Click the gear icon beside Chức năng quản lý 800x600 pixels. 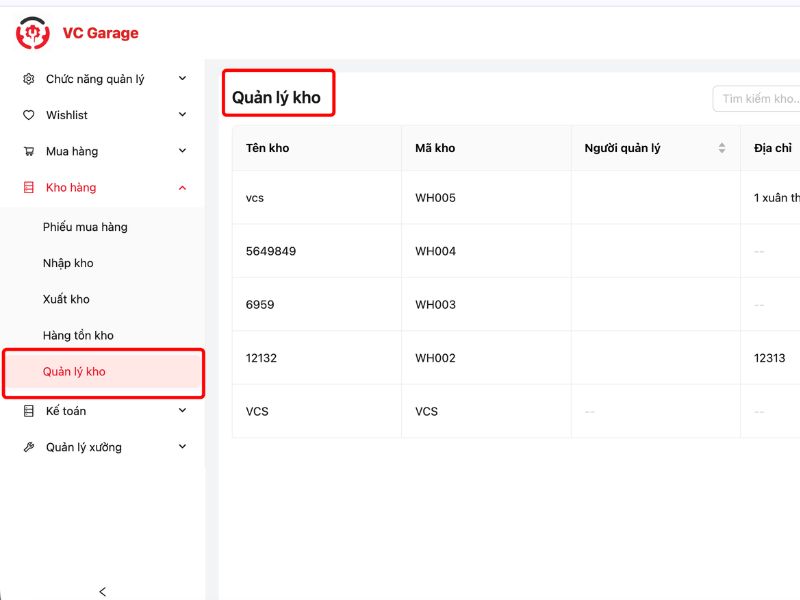28,79
